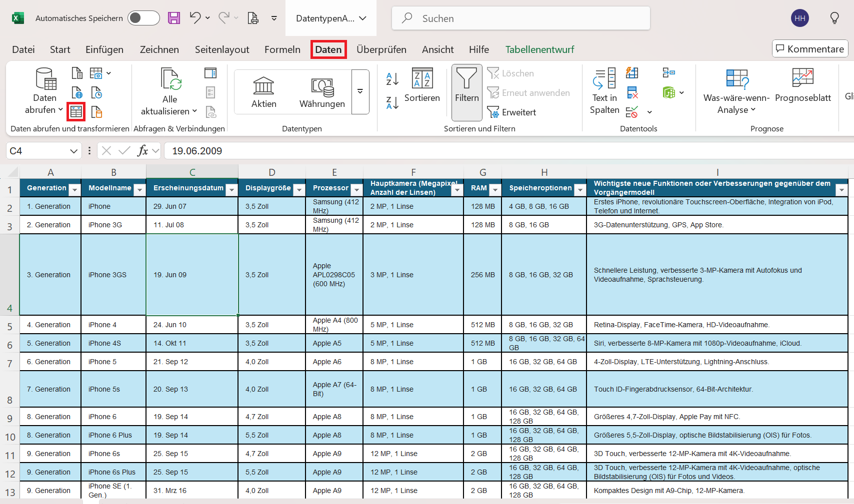Open the Queries & Connections pane icon

(210, 73)
